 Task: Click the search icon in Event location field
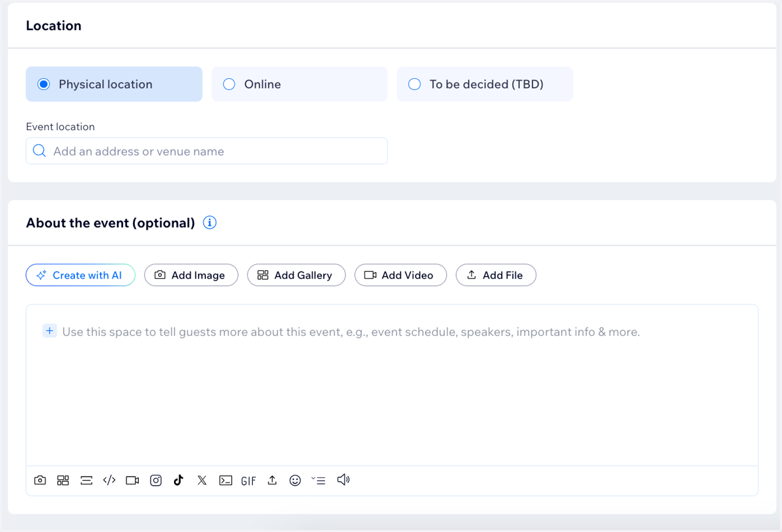point(39,151)
